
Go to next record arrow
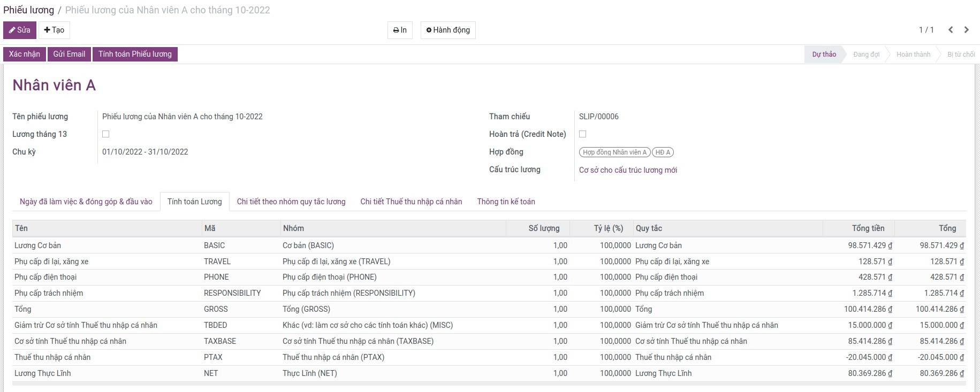[x=967, y=30]
